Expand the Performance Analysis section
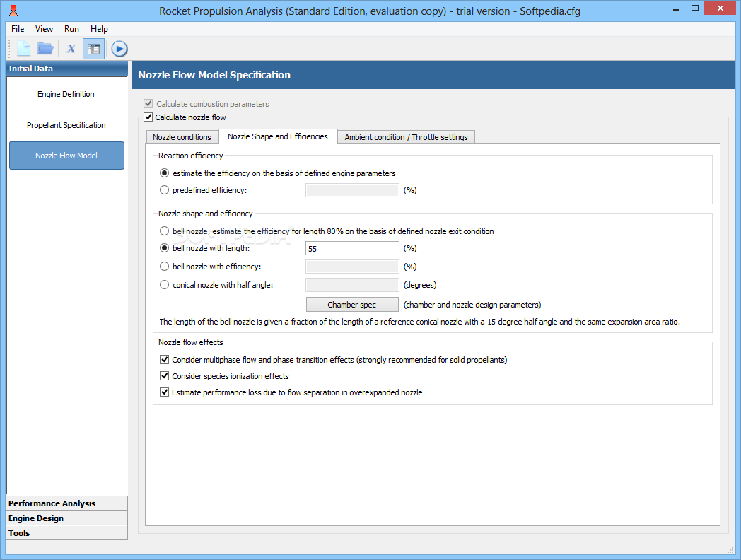 pyautogui.click(x=66, y=503)
